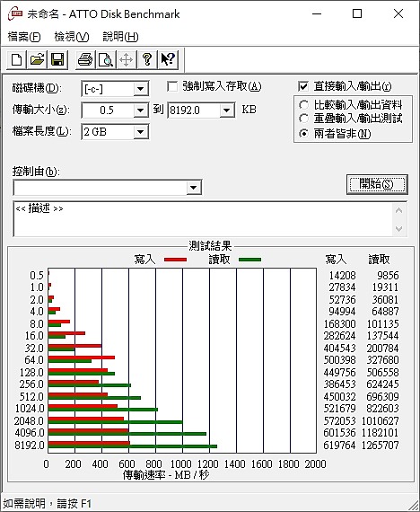This screenshot has width=420, height=512.
Task: Open the 磁碟機 drive dropdown
Action: point(141,89)
